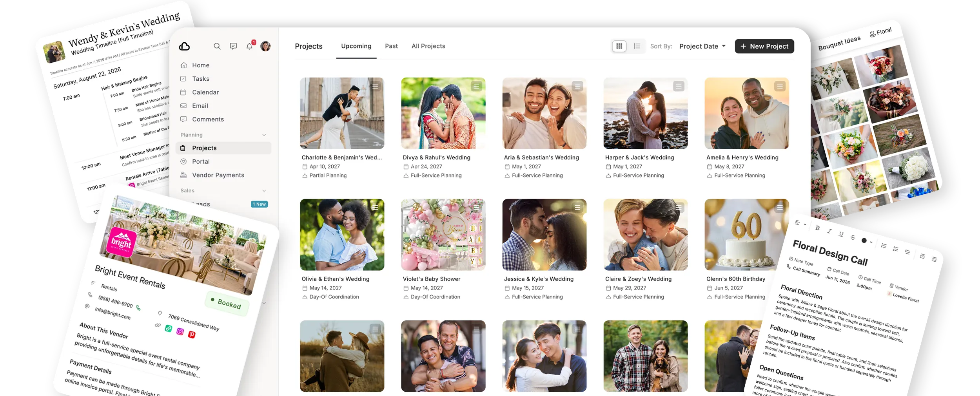Collapse the Sales section in sidebar

tap(264, 191)
